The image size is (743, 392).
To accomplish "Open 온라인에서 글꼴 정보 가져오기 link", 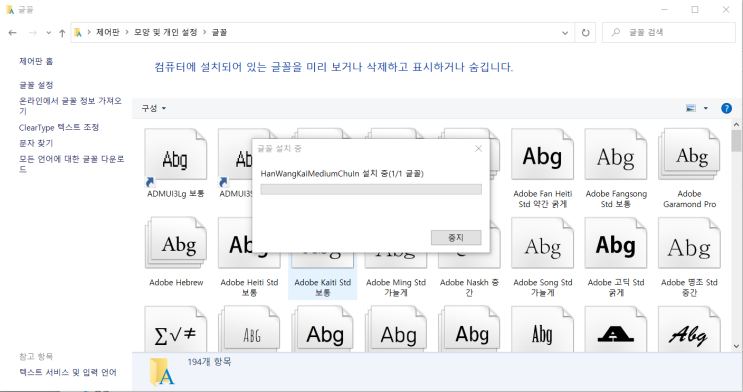I will coord(70,106).
